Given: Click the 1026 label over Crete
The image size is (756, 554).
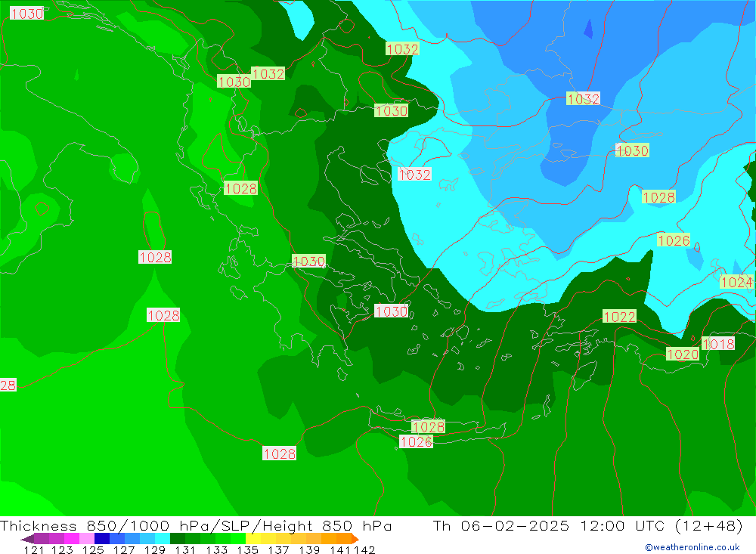Looking at the screenshot, I should (416, 441).
